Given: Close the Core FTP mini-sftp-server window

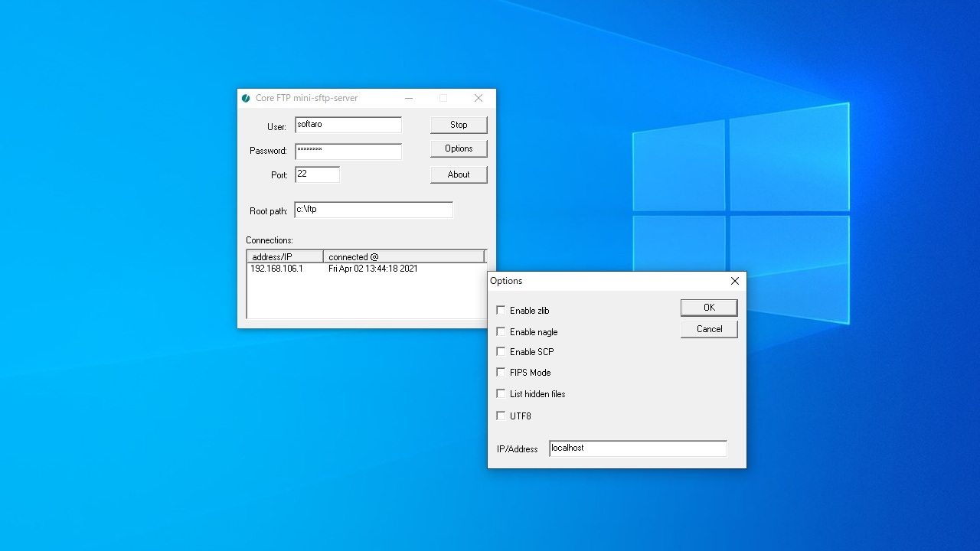Looking at the screenshot, I should coord(478,98).
